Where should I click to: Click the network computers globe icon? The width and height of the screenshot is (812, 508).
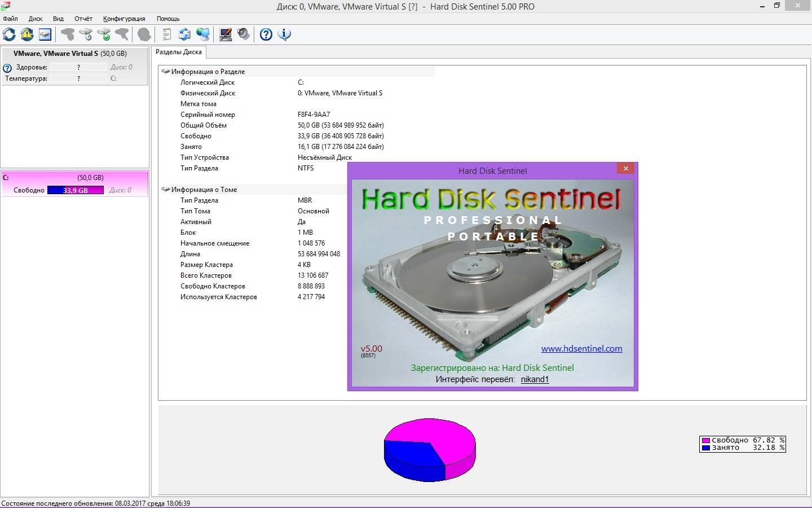203,34
